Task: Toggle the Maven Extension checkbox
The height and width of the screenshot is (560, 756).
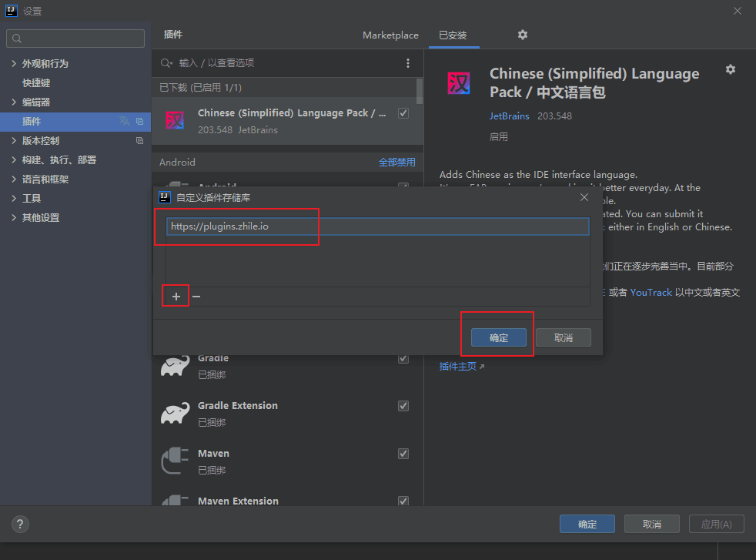Action: (403, 501)
